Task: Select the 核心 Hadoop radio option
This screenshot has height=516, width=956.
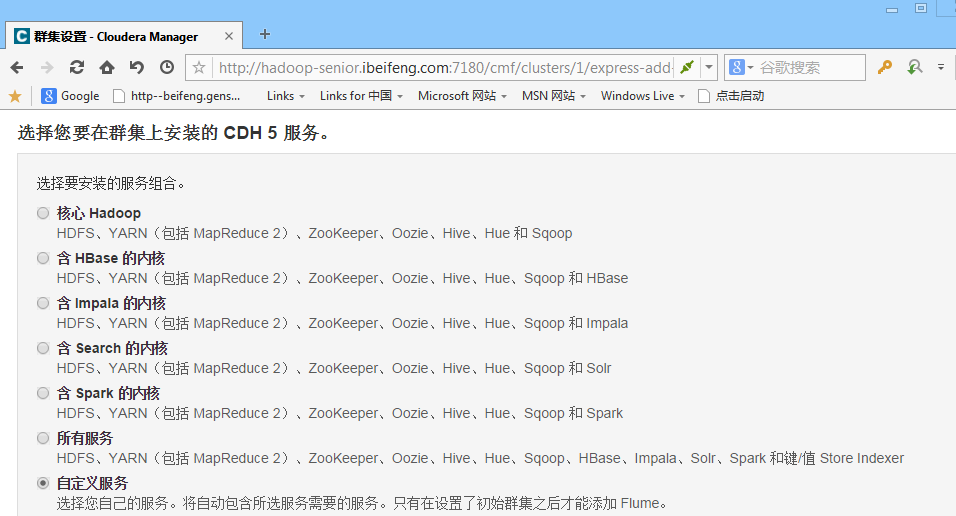Action: tap(43, 213)
